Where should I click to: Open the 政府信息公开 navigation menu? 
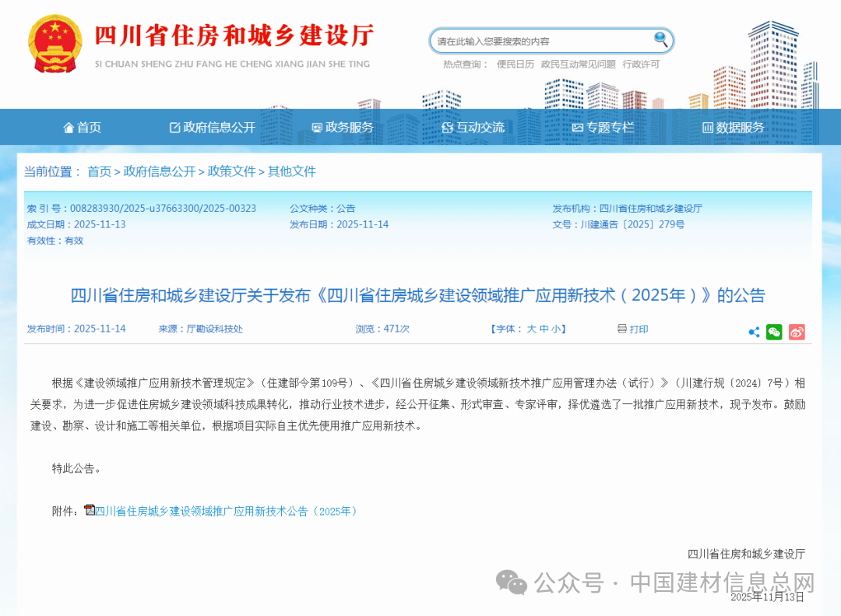pyautogui.click(x=212, y=128)
